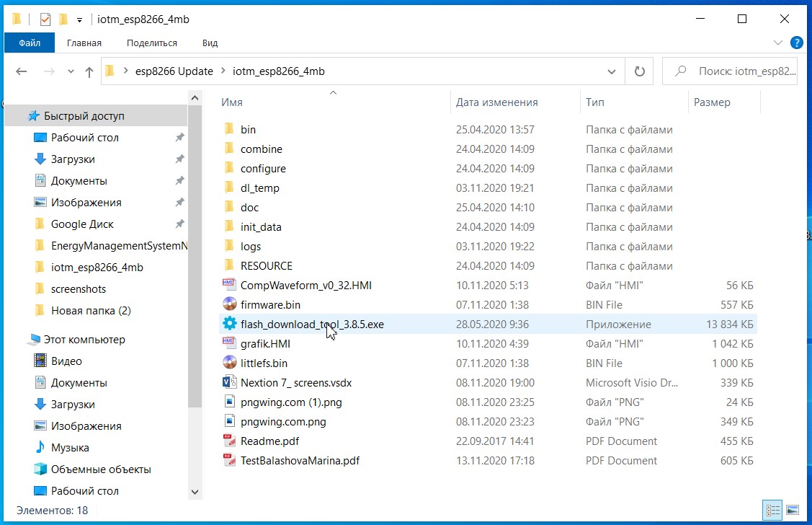The width and height of the screenshot is (812, 525).
Task: Toggle properties checkmark in quick access toolbar
Action: pyautogui.click(x=45, y=19)
